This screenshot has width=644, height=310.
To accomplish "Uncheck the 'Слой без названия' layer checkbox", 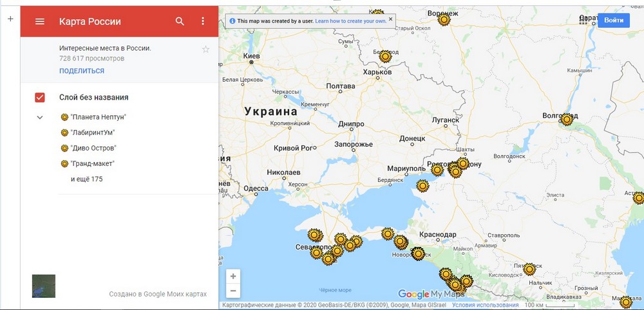I will pyautogui.click(x=40, y=97).
